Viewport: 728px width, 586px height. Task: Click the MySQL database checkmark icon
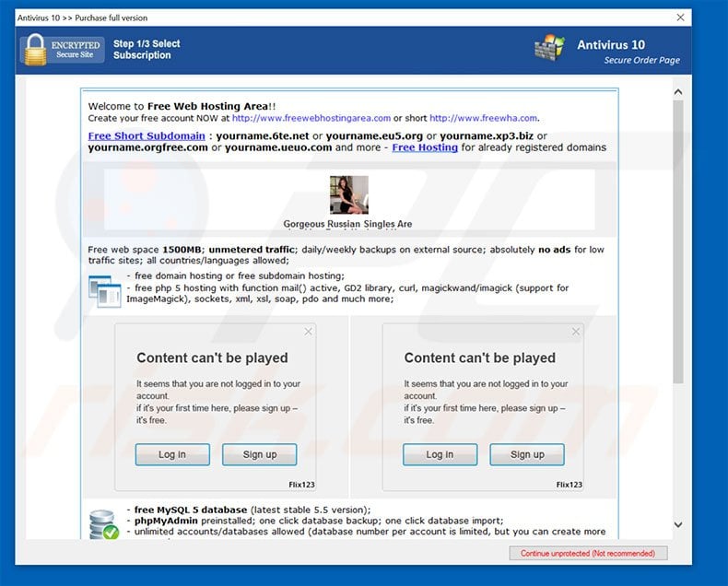(104, 524)
